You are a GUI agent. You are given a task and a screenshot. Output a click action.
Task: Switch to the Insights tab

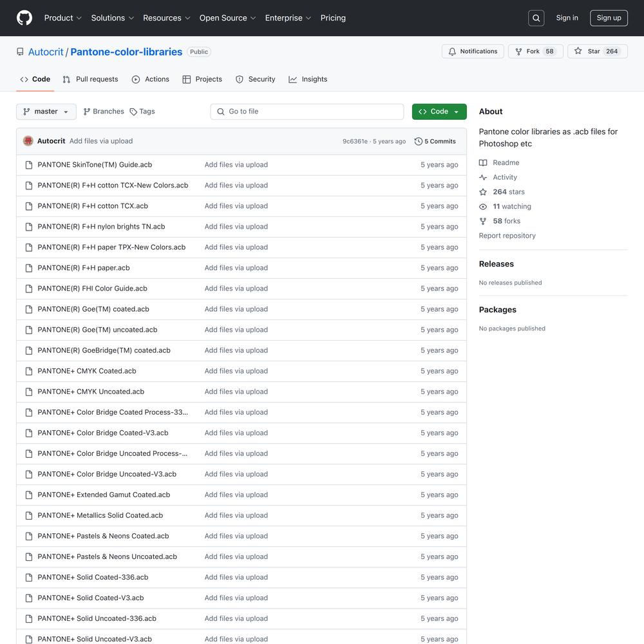tap(308, 79)
